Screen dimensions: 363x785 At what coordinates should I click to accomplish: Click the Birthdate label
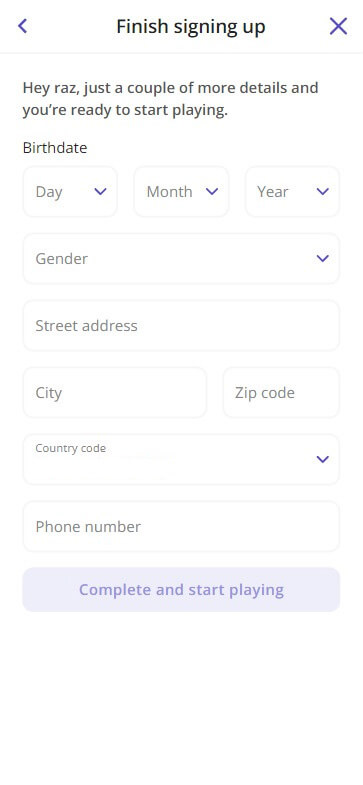click(x=55, y=148)
